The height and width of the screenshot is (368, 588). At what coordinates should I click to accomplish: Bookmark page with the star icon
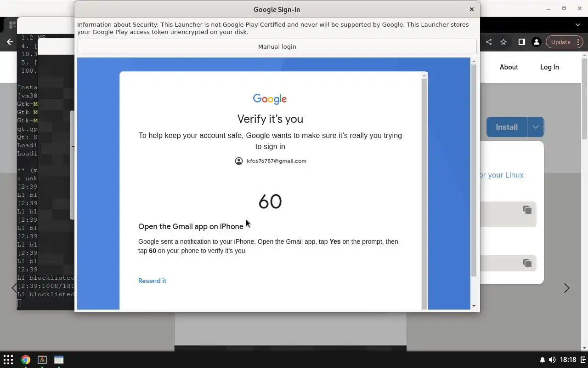coord(503,42)
